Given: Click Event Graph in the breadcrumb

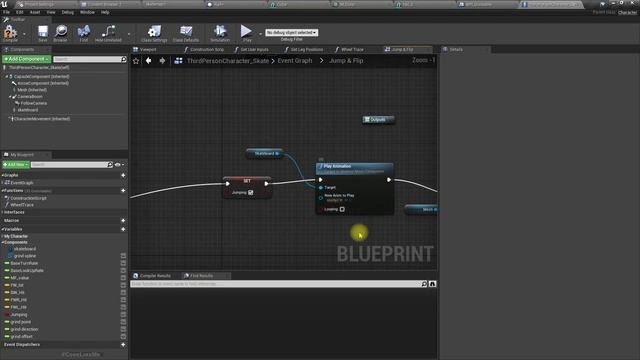Looking at the screenshot, I should point(295,60).
